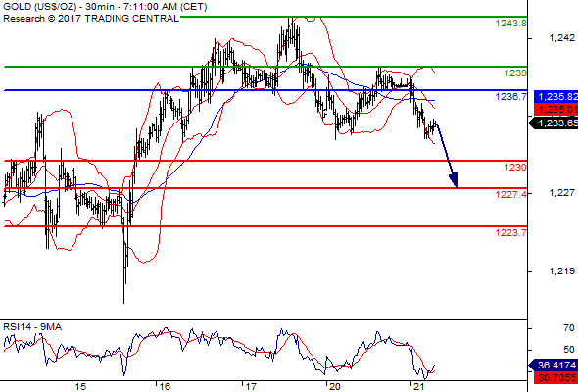578x392 pixels.
Task: Click the red 1230 support label
Action: [x=515, y=167]
